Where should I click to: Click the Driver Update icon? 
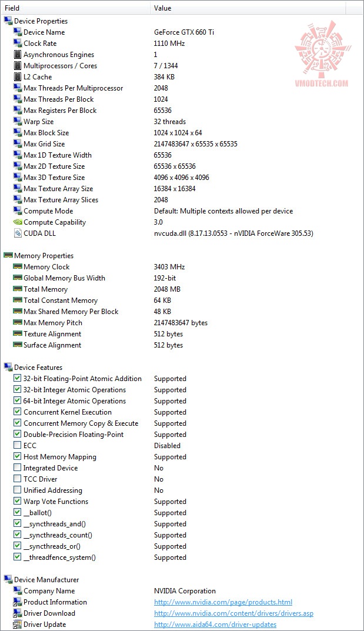click(x=17, y=624)
